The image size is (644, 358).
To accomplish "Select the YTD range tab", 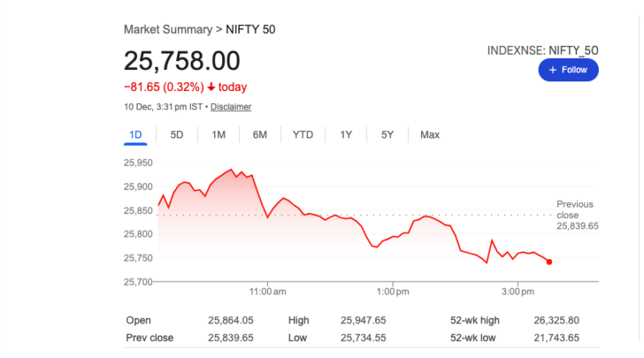I will 303,134.
